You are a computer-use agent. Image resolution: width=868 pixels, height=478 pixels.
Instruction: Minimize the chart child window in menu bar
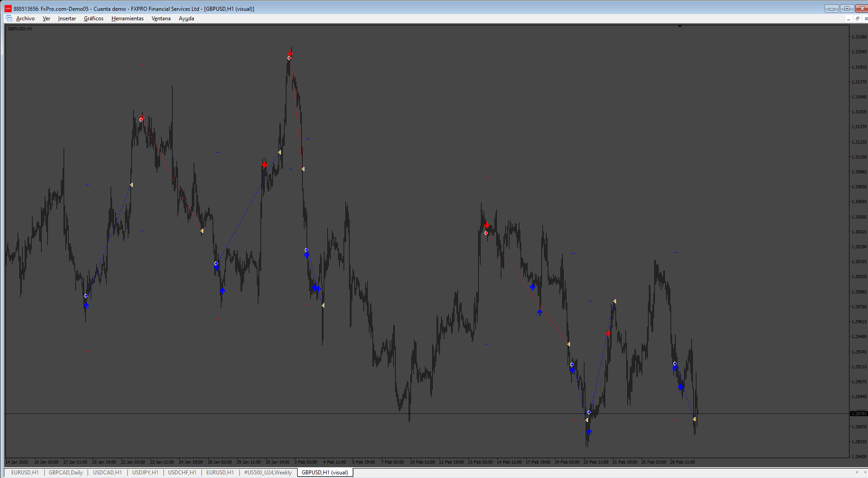[849, 19]
